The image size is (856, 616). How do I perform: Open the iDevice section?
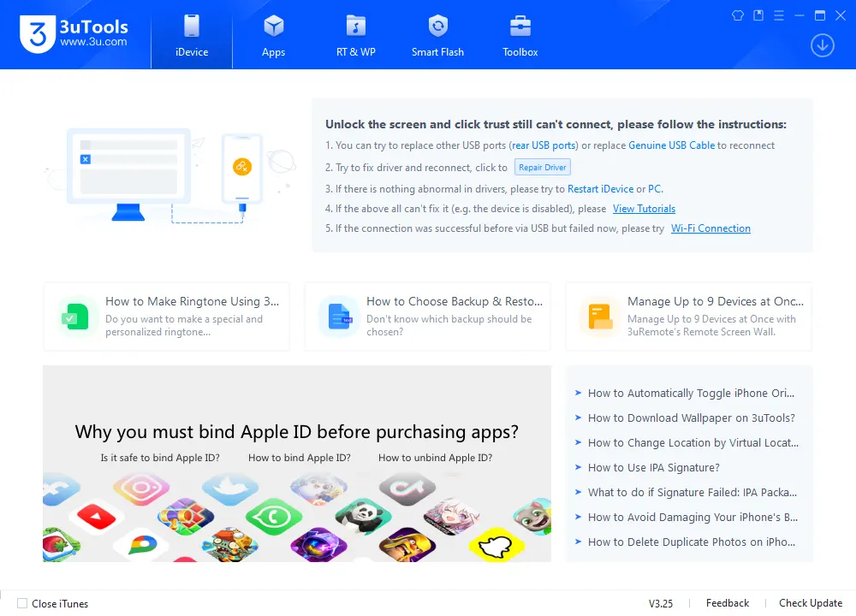191,34
